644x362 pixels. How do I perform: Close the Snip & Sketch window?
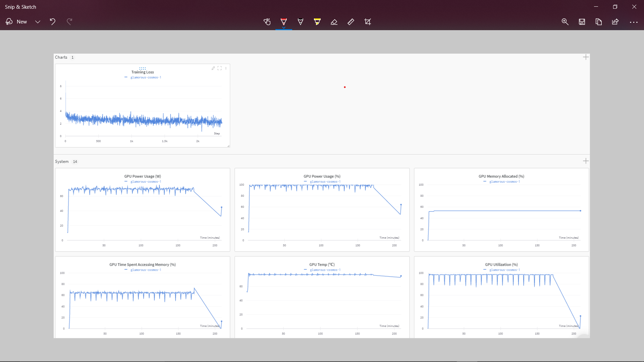634,7
